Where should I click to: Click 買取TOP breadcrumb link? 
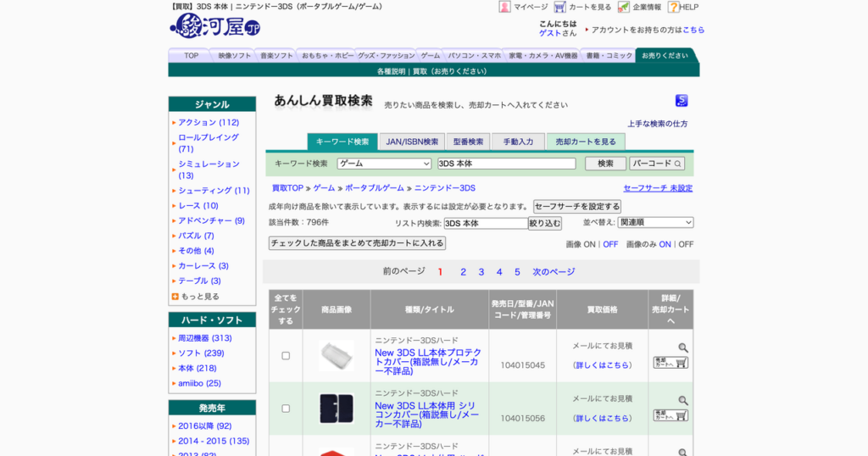(287, 188)
